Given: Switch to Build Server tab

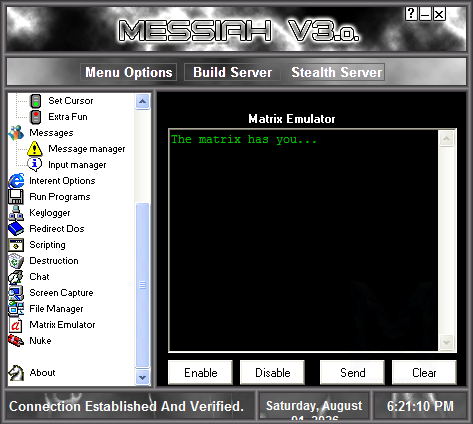Looking at the screenshot, I should click(x=233, y=72).
